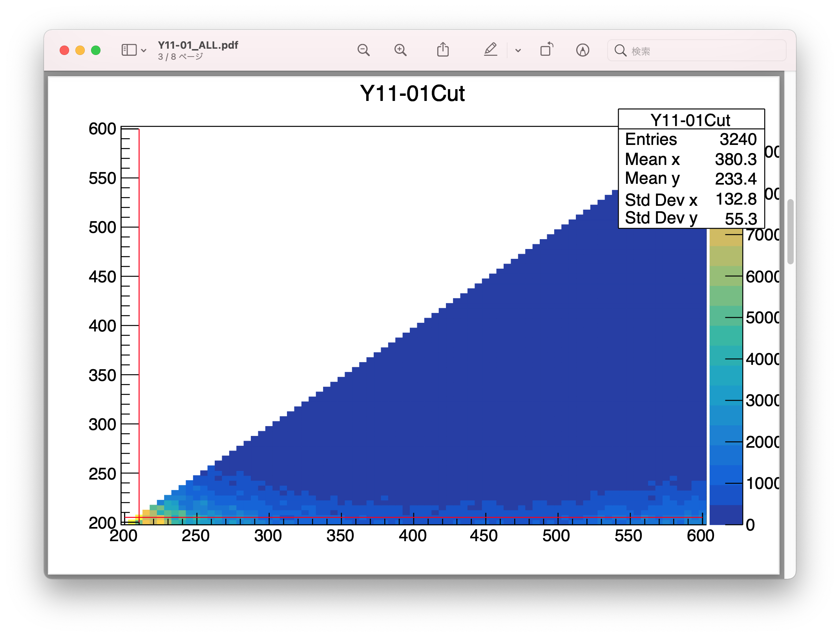Enter full screen with green button

(x=96, y=50)
